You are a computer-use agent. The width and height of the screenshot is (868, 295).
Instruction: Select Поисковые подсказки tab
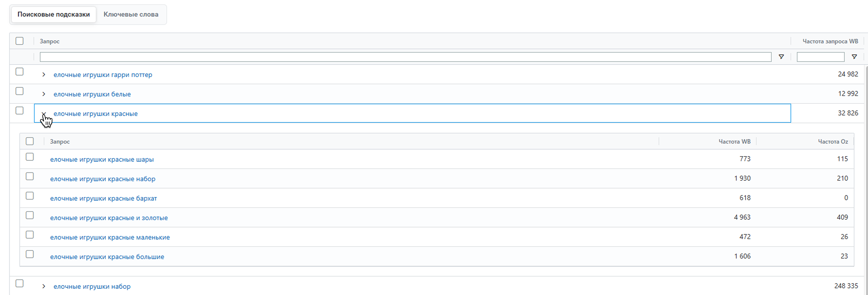[54, 14]
